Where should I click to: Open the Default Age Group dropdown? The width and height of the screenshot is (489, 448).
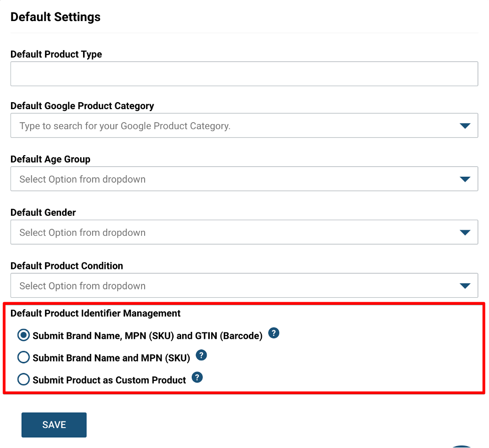tap(244, 179)
